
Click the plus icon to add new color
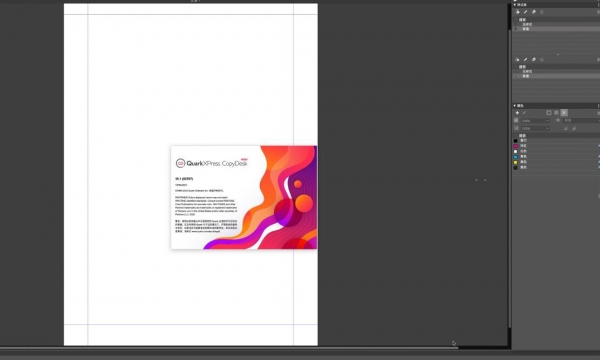point(517,113)
